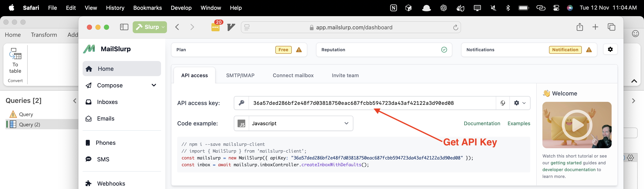
Task: Click the MailSlurp logo
Action: [x=107, y=49]
